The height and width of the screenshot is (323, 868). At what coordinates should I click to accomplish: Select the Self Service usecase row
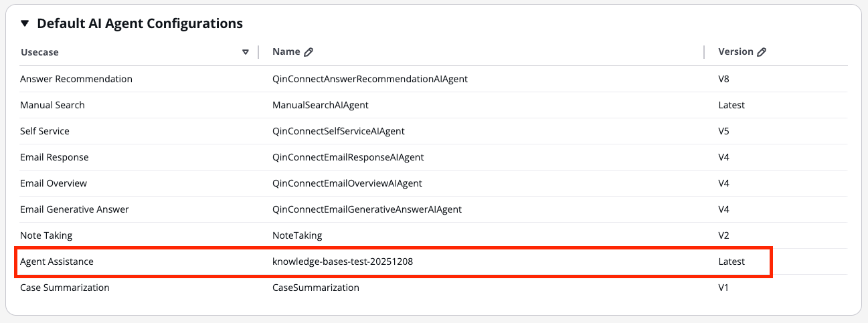coord(45,131)
